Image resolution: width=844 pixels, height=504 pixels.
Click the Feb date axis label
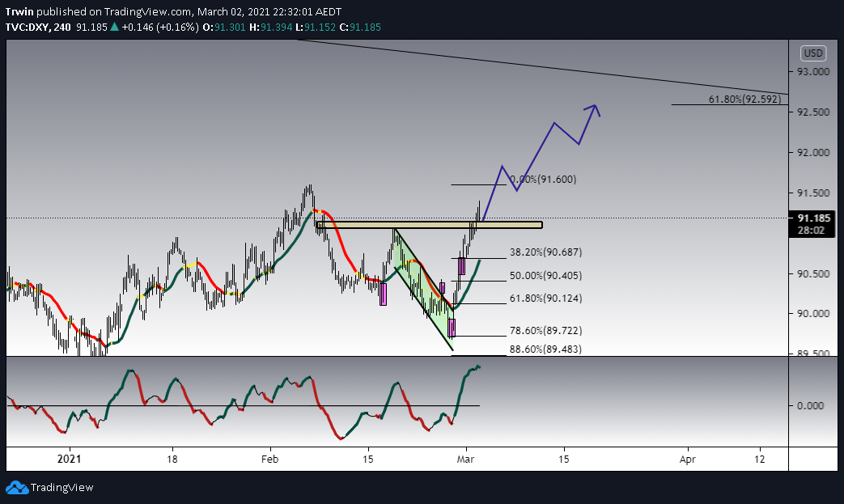click(269, 459)
